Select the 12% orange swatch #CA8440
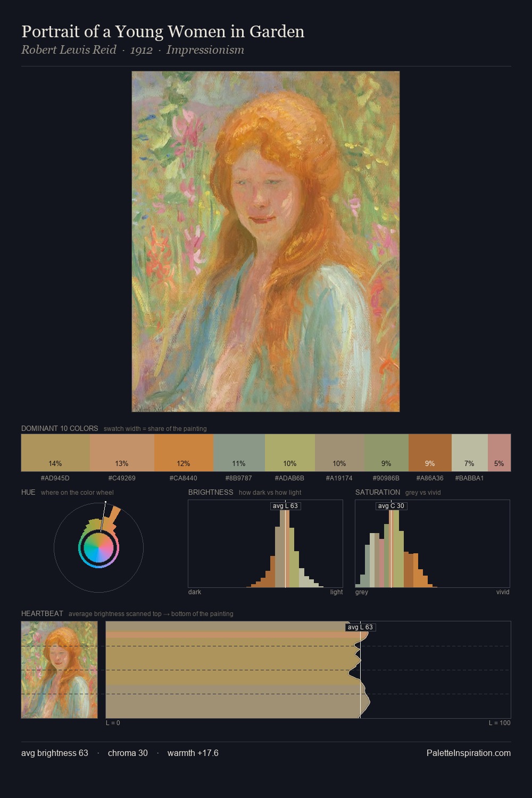Viewport: 532px width, 798px height. pos(184,453)
